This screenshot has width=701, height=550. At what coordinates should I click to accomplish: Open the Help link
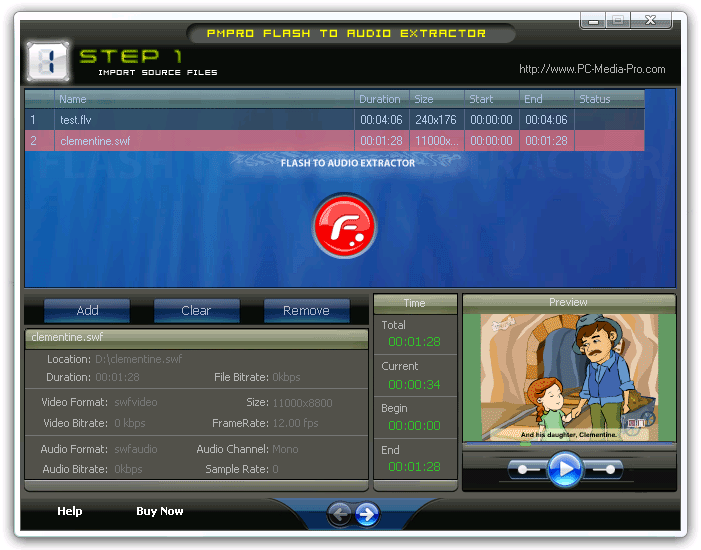70,511
